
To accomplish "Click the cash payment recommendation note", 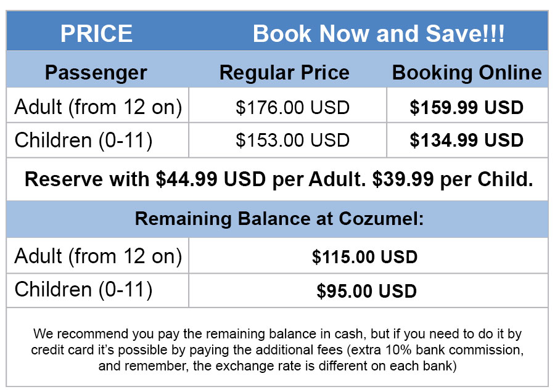I will click(277, 335).
